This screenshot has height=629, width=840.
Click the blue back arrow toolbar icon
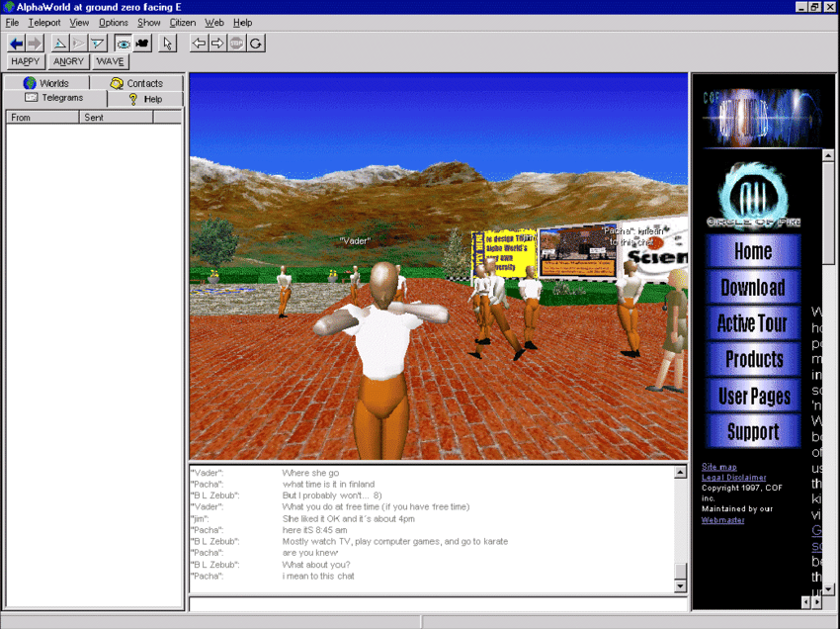[x=17, y=44]
